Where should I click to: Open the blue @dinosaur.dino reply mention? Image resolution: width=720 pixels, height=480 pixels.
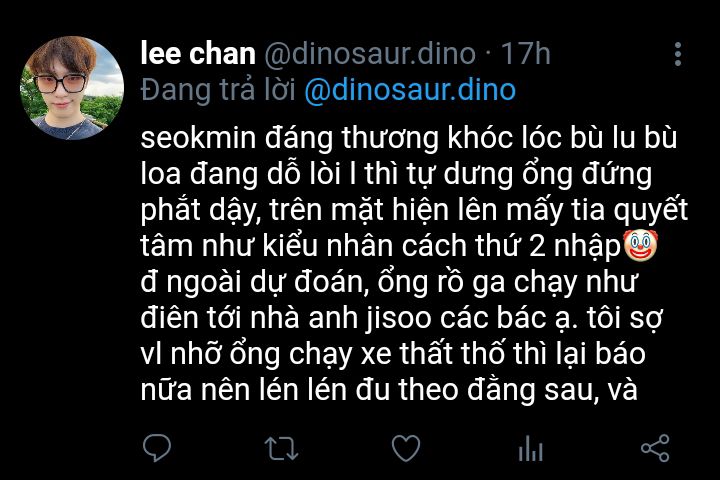tap(410, 90)
